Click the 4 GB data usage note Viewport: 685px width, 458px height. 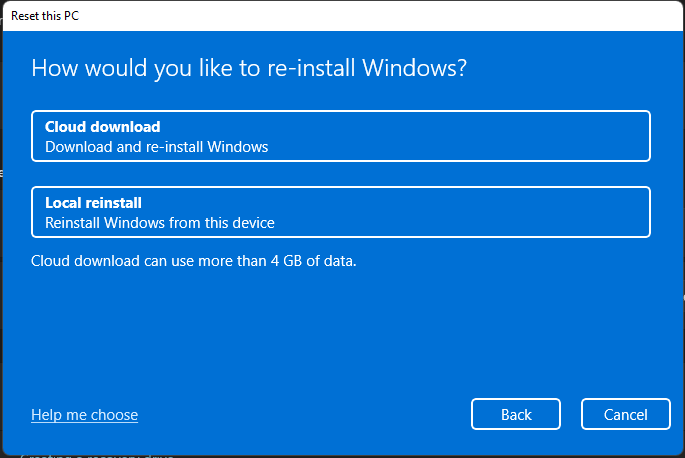pos(193,261)
